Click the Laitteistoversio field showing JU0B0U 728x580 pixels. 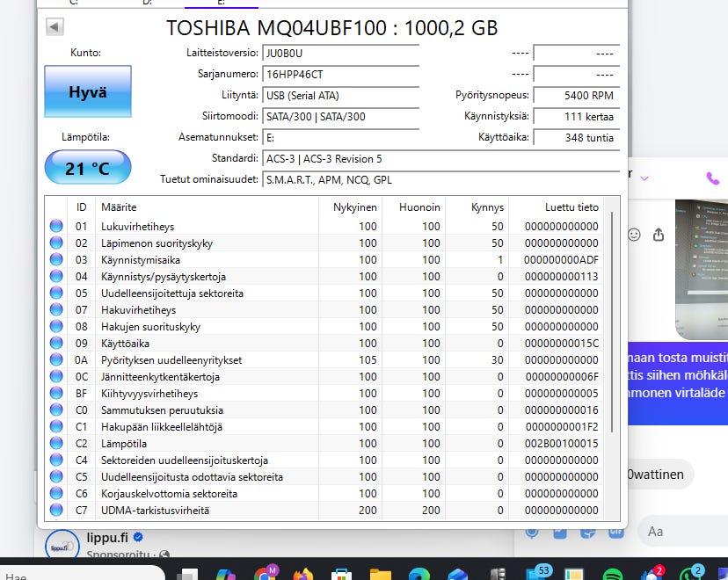341,54
